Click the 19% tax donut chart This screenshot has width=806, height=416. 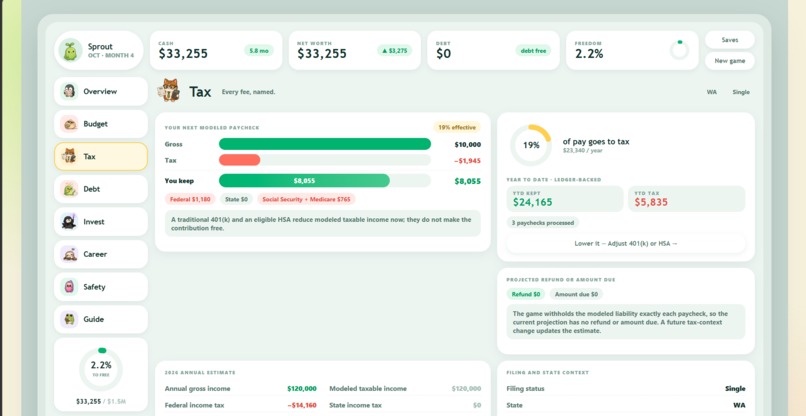[531, 145]
